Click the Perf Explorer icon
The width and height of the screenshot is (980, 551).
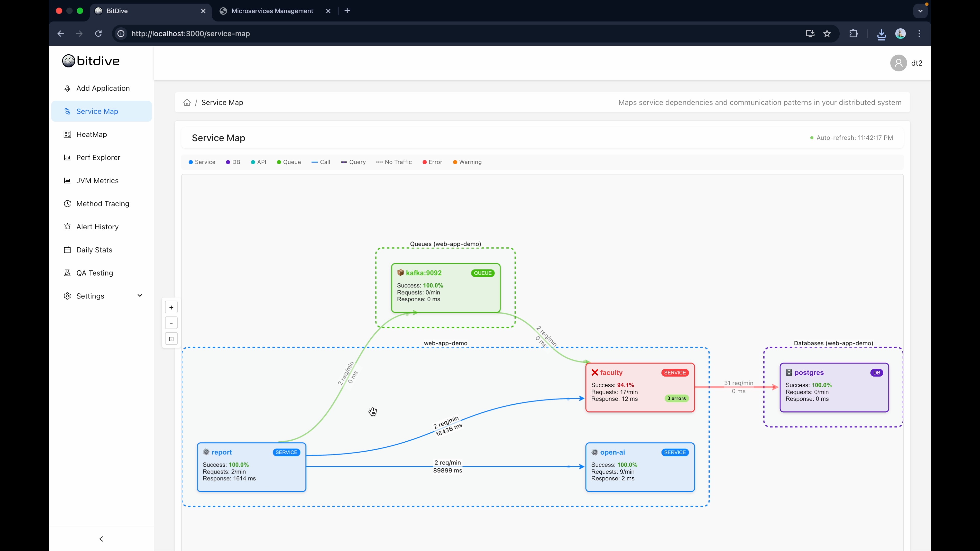pos(67,157)
